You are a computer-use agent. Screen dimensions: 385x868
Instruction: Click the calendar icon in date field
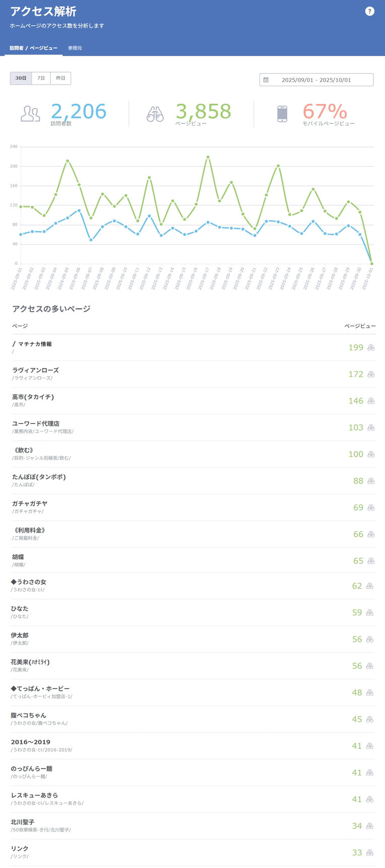(266, 80)
